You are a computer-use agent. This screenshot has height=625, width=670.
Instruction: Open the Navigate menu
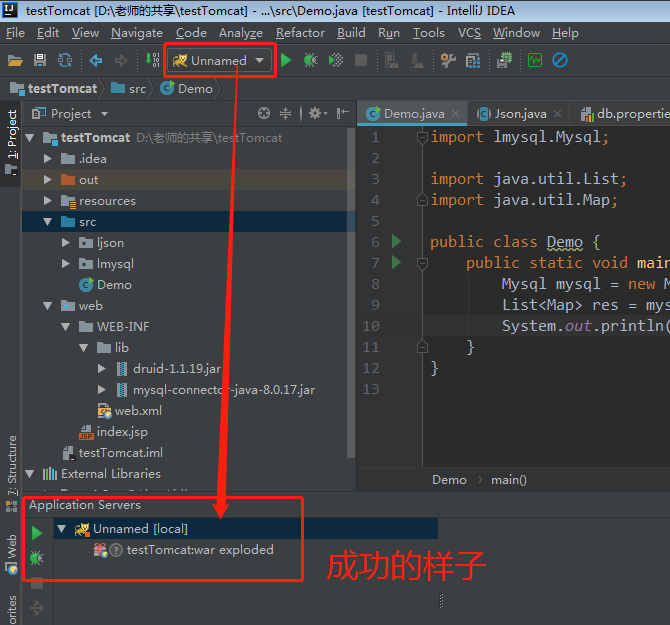click(x=137, y=33)
